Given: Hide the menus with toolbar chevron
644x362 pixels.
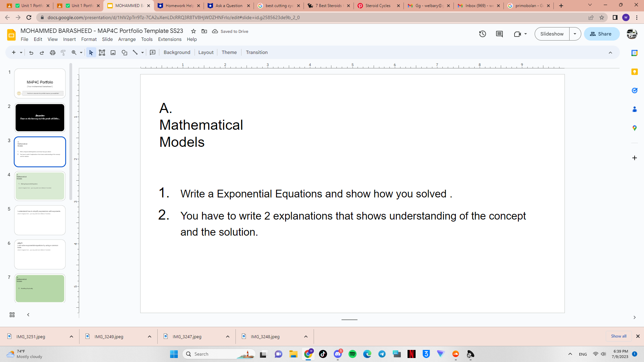Looking at the screenshot, I should [x=610, y=53].
